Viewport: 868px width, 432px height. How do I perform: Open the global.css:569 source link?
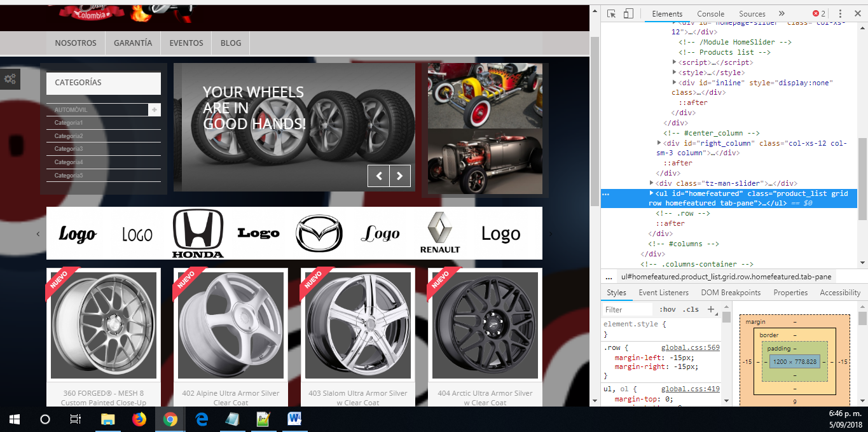pyautogui.click(x=690, y=348)
